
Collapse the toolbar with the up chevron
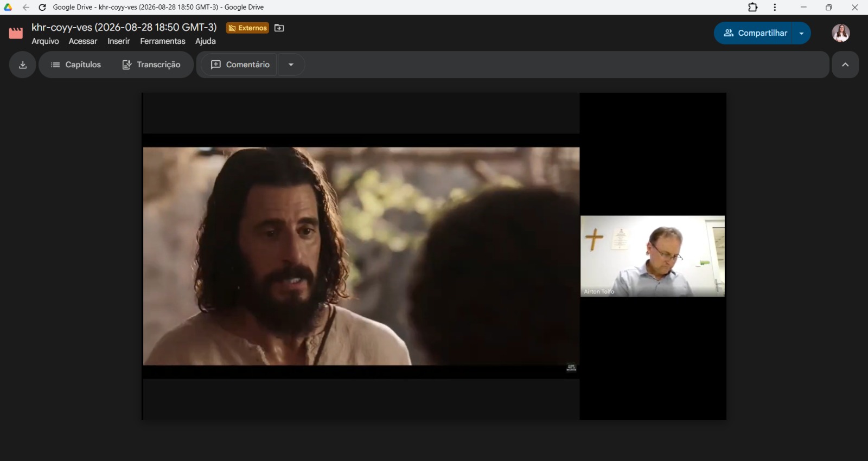click(845, 65)
